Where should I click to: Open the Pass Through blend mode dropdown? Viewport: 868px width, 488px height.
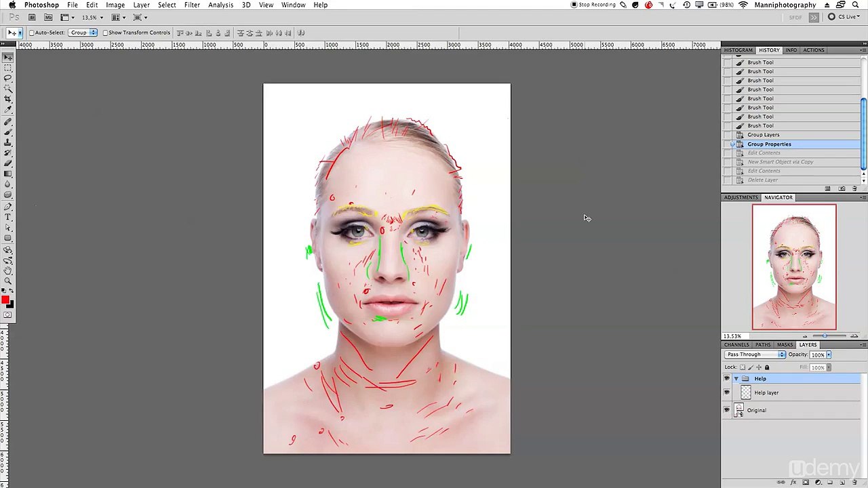pyautogui.click(x=755, y=354)
